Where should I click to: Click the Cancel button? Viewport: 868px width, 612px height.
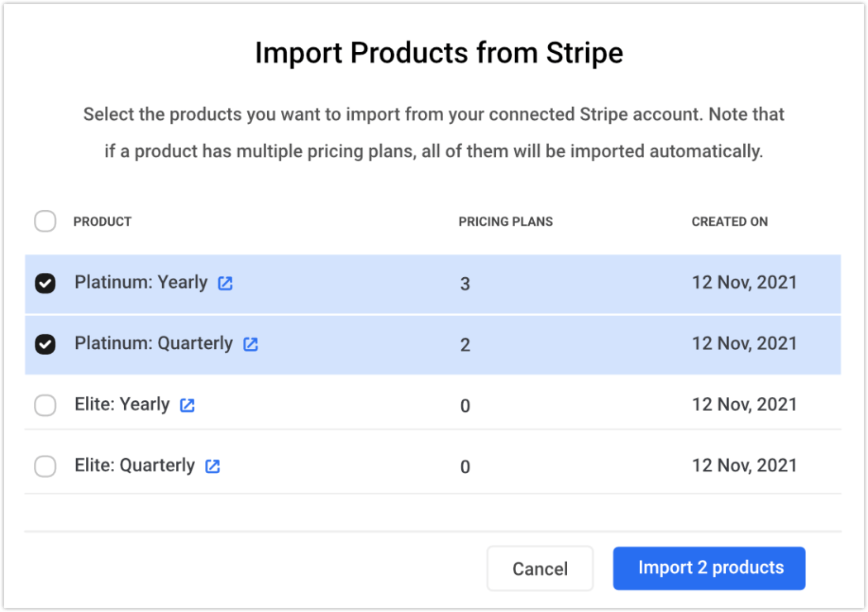[540, 568]
